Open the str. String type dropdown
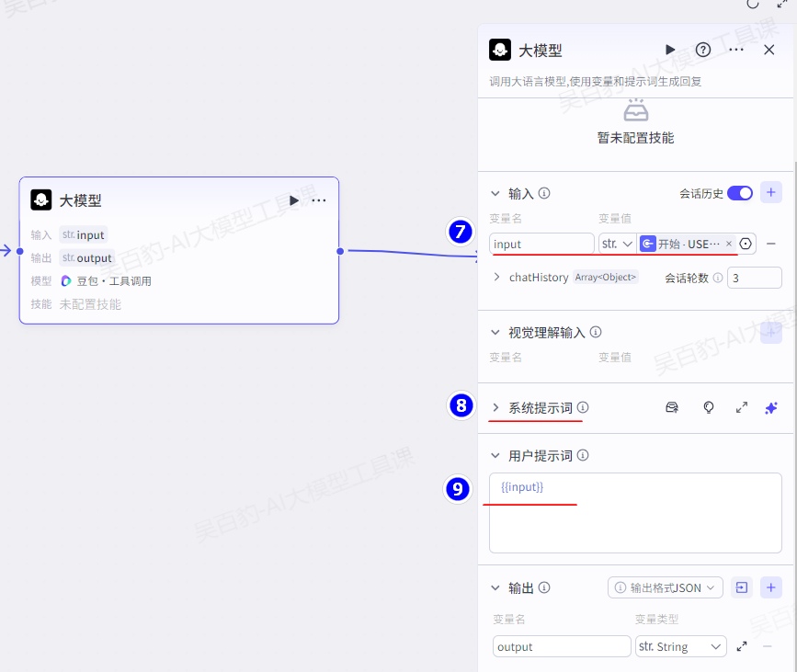The image size is (797, 672). click(x=680, y=646)
